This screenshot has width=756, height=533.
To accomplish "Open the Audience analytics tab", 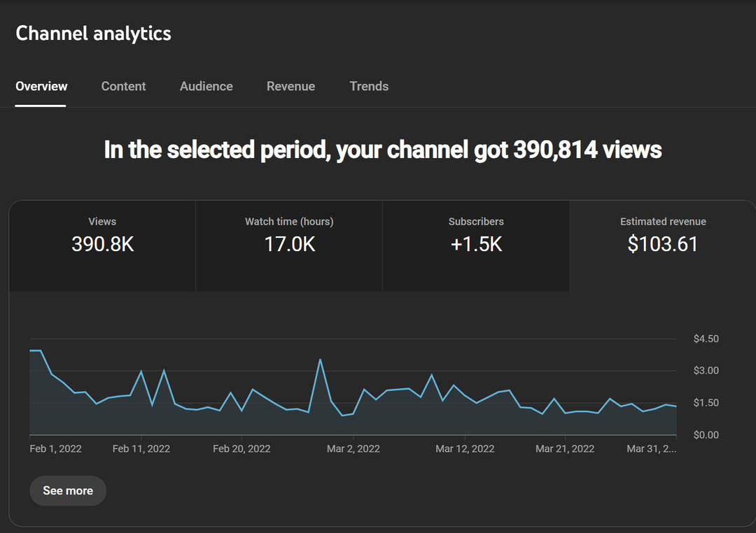I will tap(206, 86).
